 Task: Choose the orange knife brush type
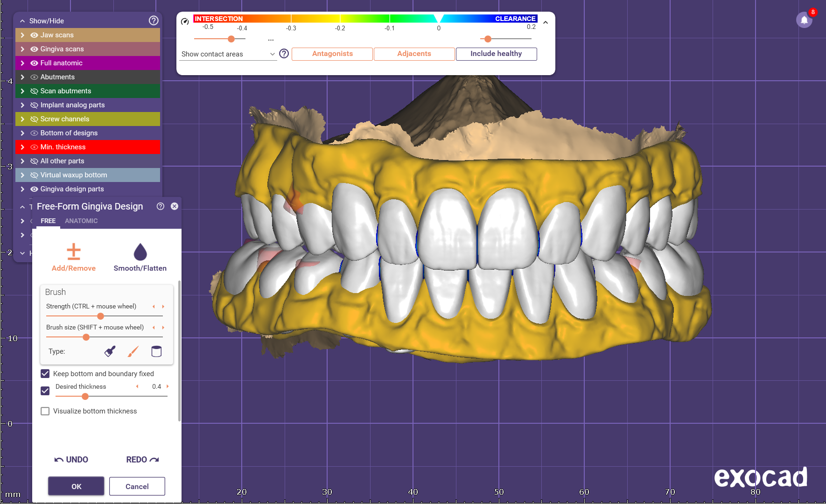coord(133,351)
